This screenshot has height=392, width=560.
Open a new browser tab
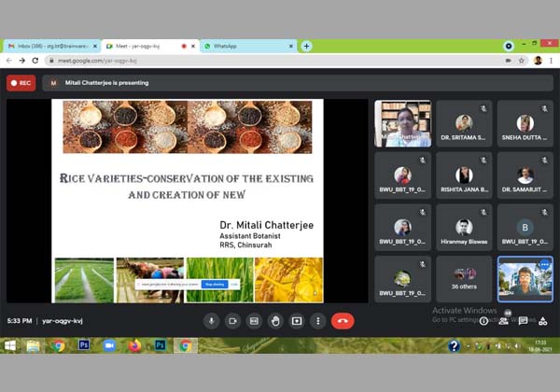click(x=306, y=45)
